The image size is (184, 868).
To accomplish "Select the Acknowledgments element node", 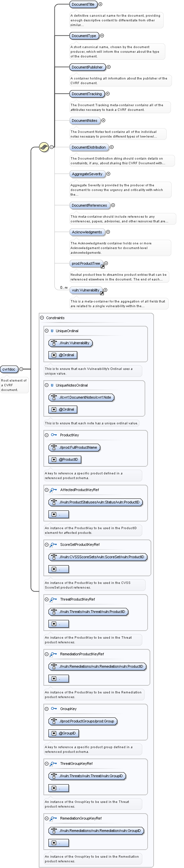I will (86, 232).
